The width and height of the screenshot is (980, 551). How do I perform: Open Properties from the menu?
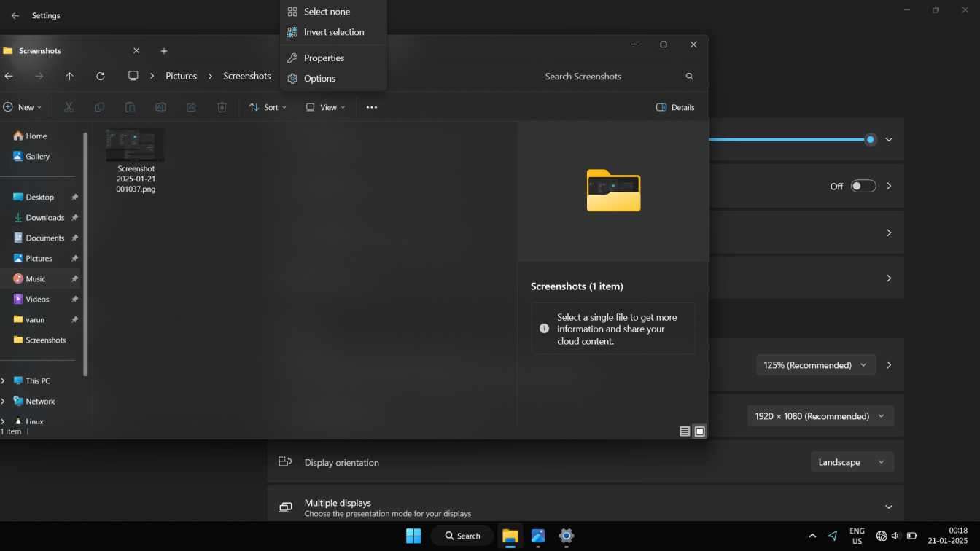pos(333,58)
